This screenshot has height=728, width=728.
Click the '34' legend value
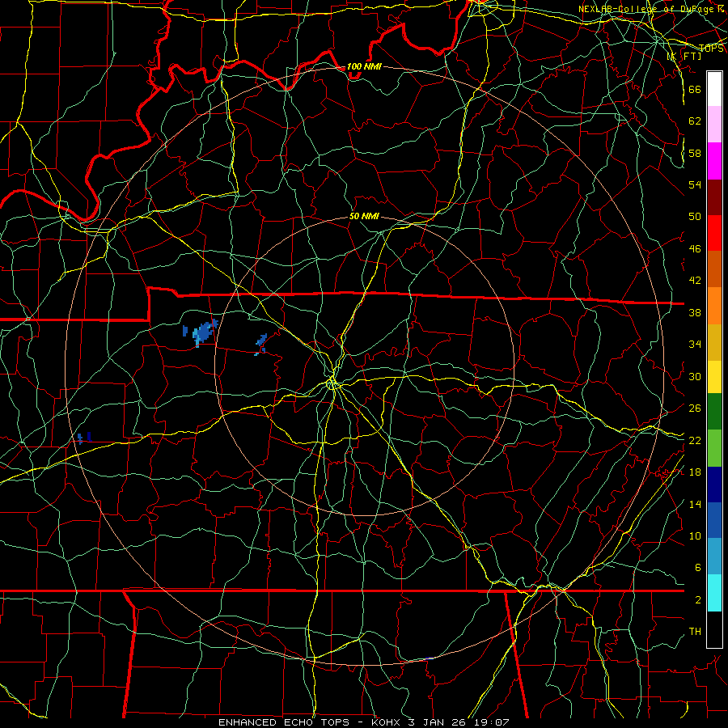695,344
